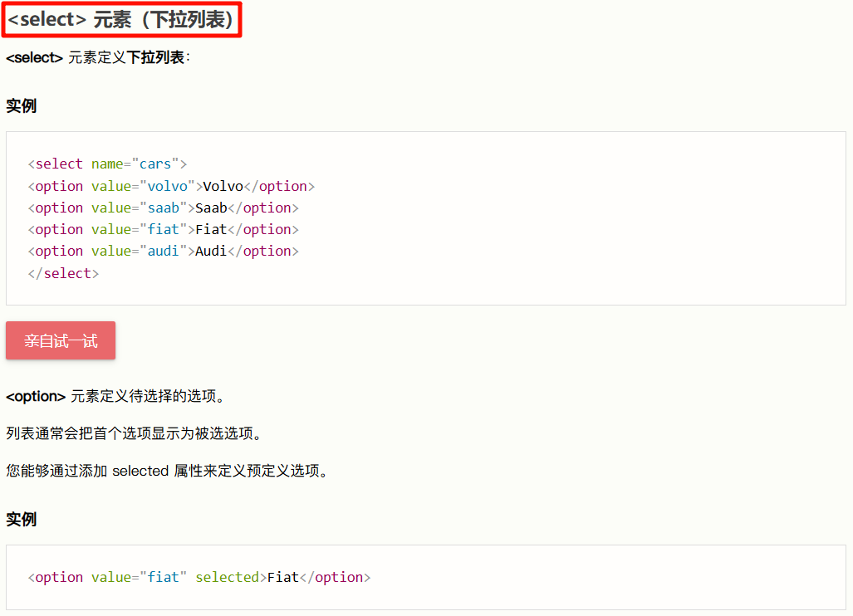Click the "cars" attribute value in code

point(155,164)
